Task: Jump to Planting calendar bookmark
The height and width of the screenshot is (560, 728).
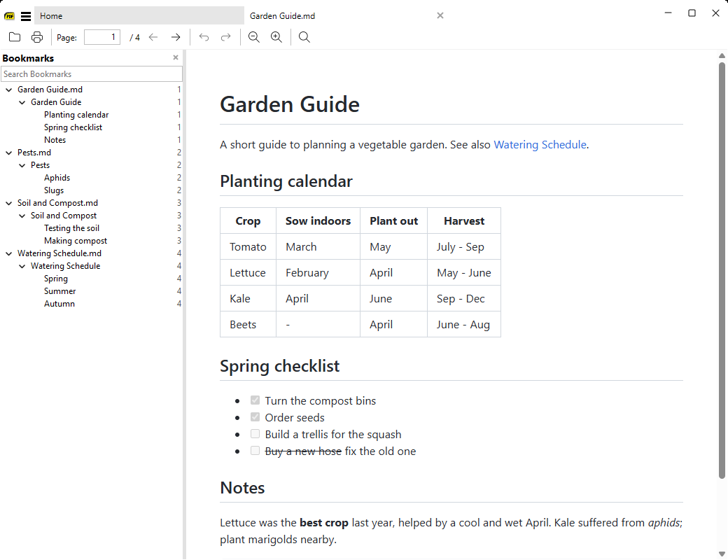Action: 76,115
